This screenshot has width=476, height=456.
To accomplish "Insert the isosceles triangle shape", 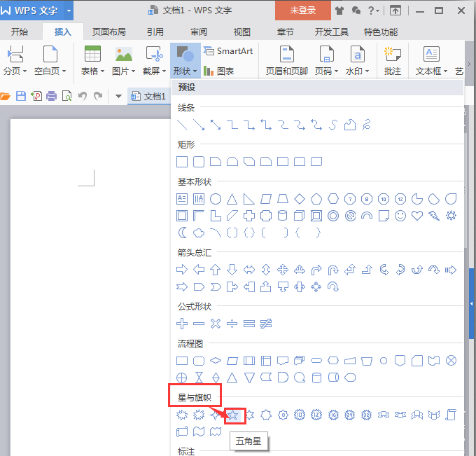I will click(232, 199).
